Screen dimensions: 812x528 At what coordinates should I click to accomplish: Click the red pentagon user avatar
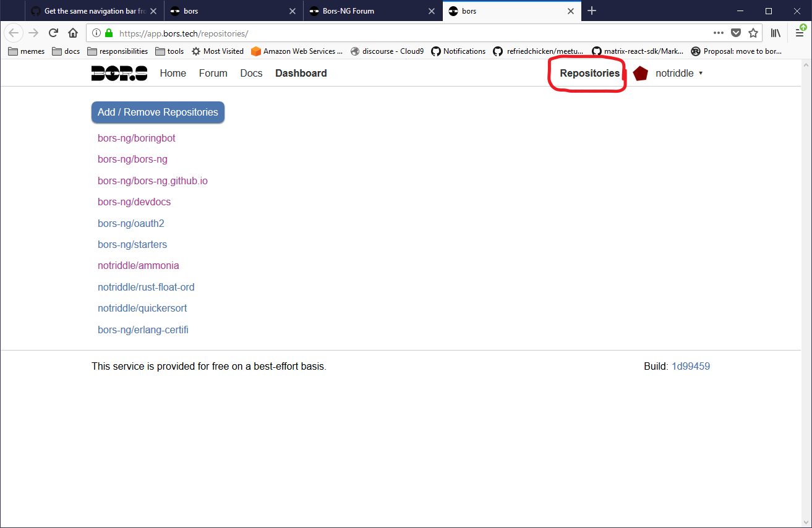pos(640,74)
